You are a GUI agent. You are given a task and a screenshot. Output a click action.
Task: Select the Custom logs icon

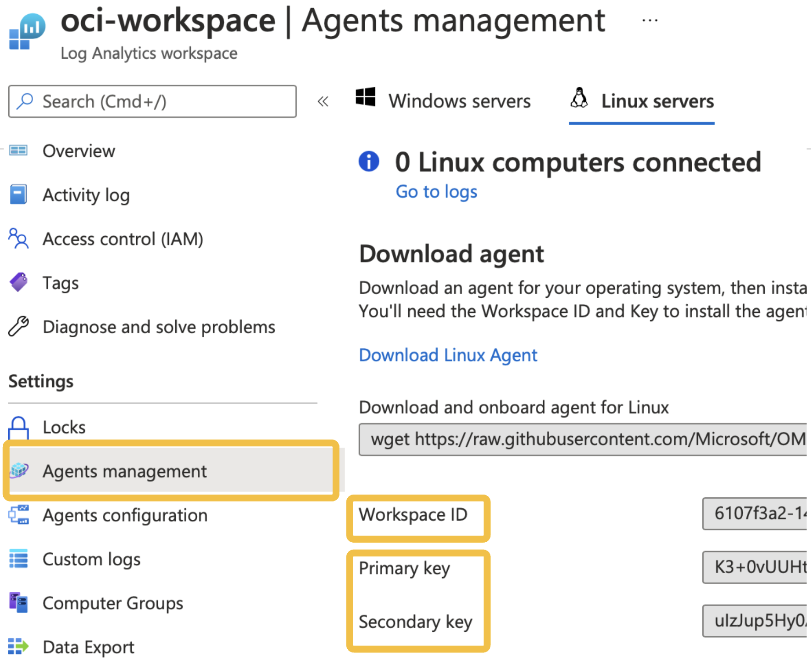point(17,559)
